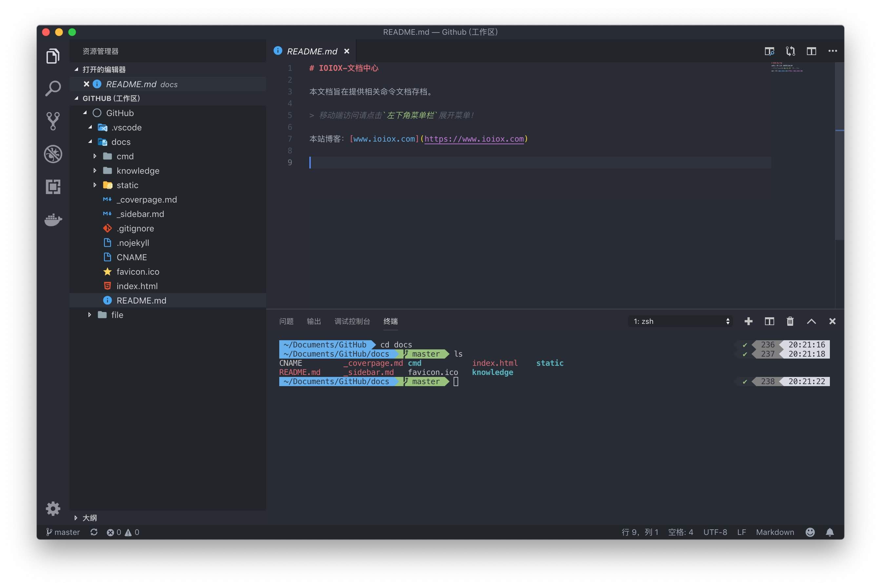Open the Extensions view icon

pyautogui.click(x=53, y=186)
